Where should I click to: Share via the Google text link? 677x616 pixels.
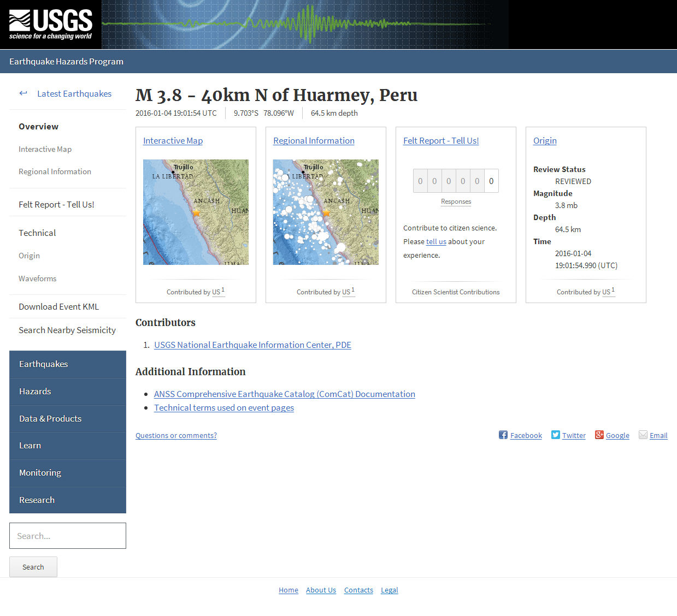[x=617, y=435]
